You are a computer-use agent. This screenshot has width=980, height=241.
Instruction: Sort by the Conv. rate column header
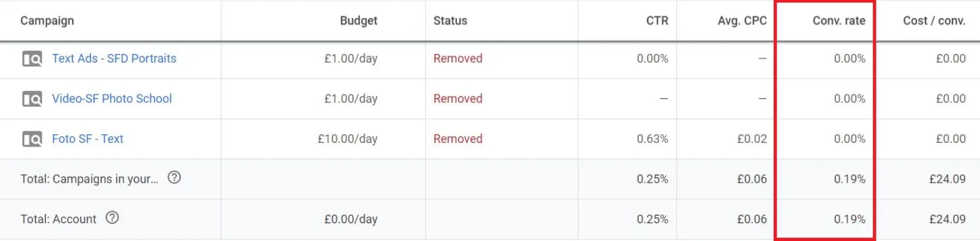coord(839,20)
